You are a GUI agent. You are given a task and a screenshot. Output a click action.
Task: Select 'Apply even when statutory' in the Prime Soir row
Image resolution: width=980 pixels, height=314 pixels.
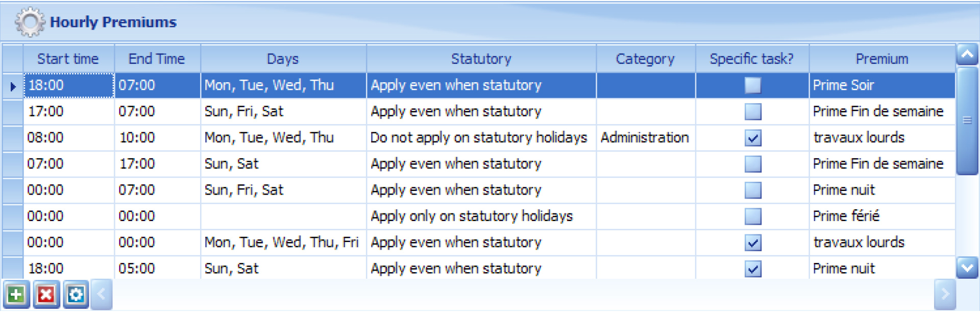tap(481, 85)
